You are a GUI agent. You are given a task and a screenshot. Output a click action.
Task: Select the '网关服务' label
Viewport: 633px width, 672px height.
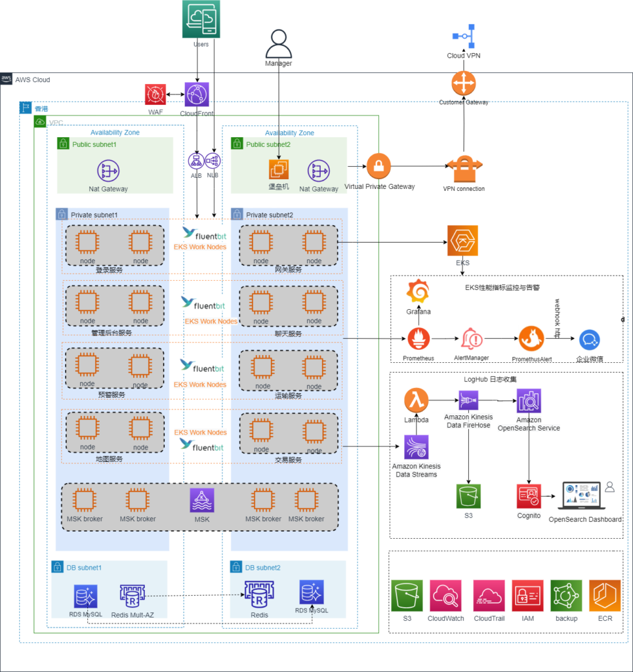[288, 270]
